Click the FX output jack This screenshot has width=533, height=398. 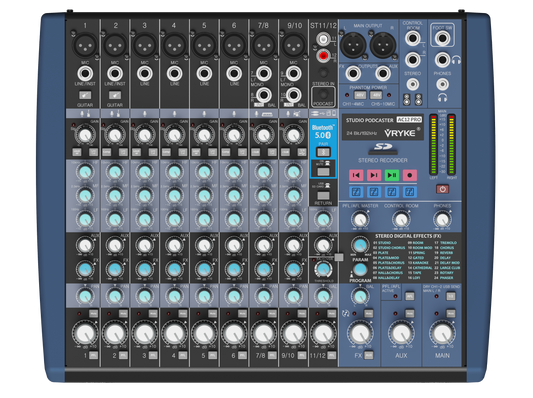353,73
